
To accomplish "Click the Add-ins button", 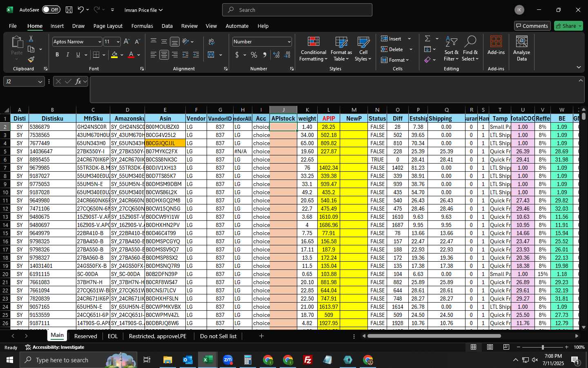I will coord(496,45).
